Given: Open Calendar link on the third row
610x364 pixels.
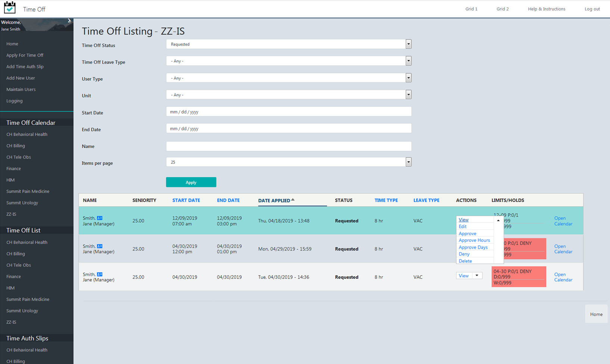Looking at the screenshot, I should (x=563, y=277).
